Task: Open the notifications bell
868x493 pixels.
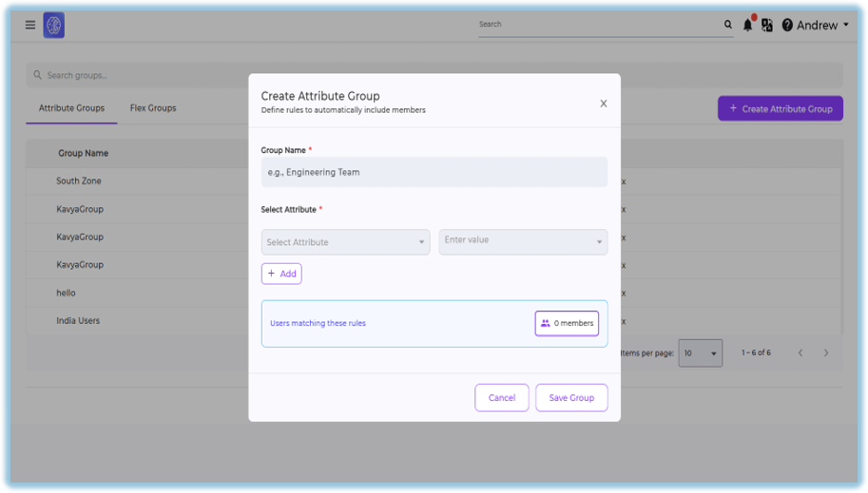Action: [748, 25]
